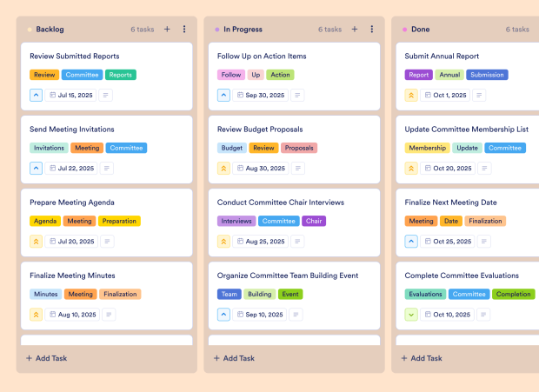The image size is (539, 392).
Task: Click plus icon in In Progress header
Action: 355,30
